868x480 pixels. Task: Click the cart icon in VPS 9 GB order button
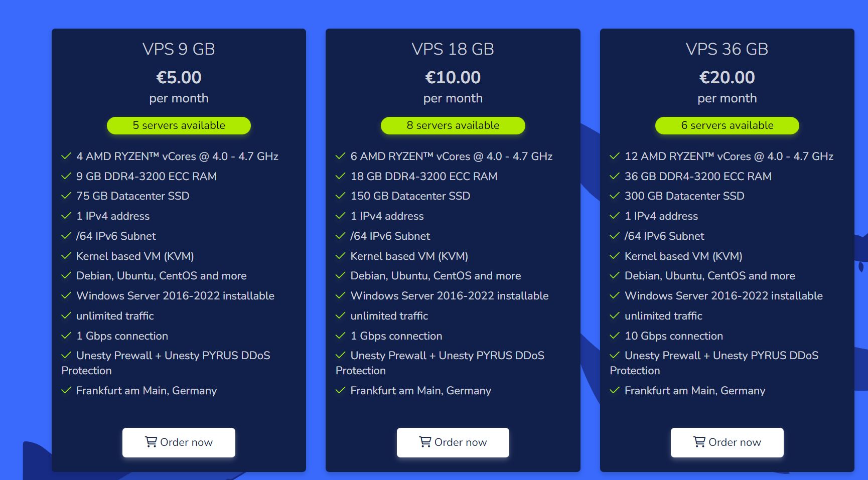pyautogui.click(x=151, y=442)
